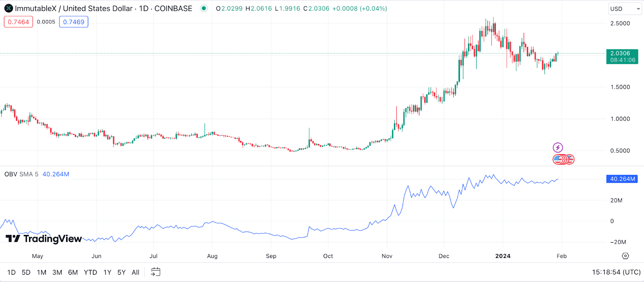Viewport: 644px width, 282px height.
Task: Click the current price label 2.0306
Action: click(x=622, y=56)
